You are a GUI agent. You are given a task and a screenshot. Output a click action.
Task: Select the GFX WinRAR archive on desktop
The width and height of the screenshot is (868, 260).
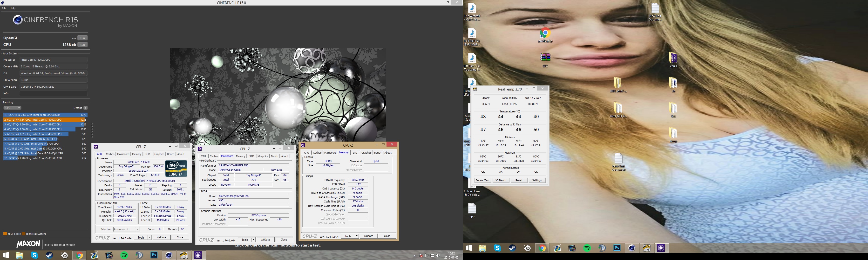click(x=545, y=60)
